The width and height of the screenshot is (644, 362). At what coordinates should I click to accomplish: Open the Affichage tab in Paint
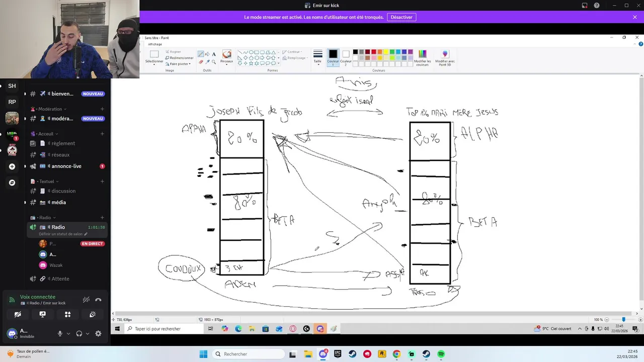[x=155, y=44]
